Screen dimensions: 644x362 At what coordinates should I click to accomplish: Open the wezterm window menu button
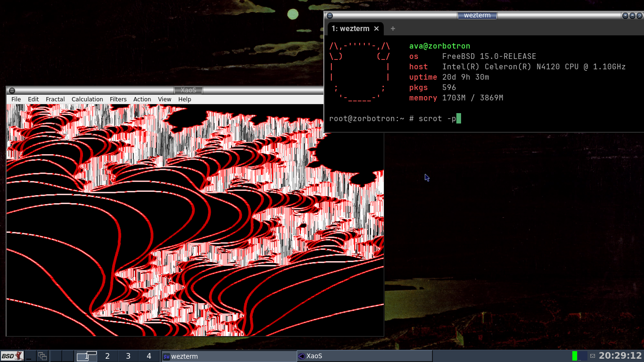point(330,16)
